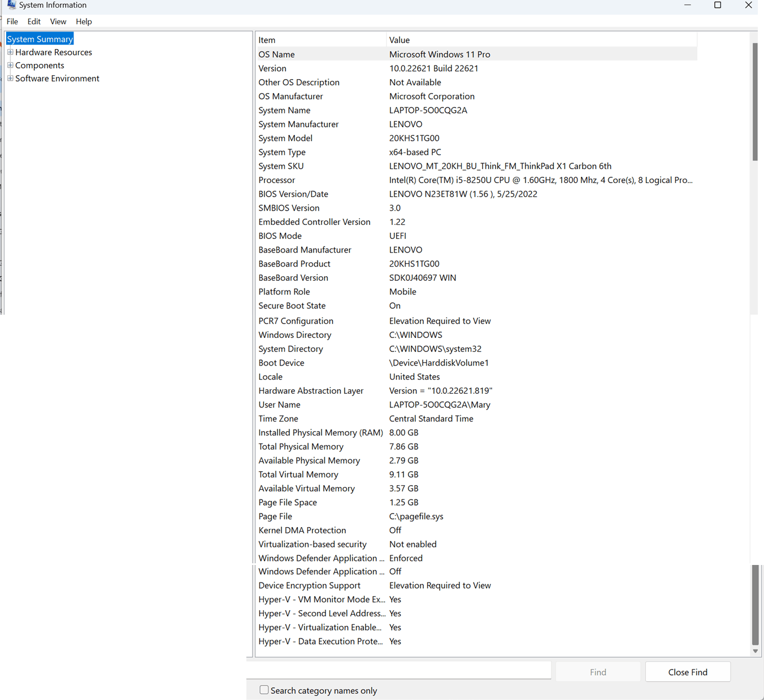
Task: Click the System Information app icon in title bar
Action: point(11,5)
